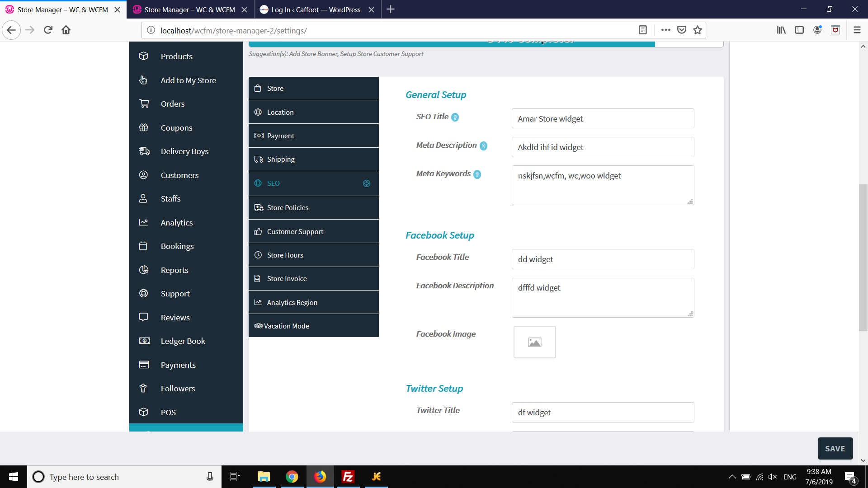Go to Coupons in the sidebar
Viewport: 868px width, 488px height.
(x=177, y=128)
